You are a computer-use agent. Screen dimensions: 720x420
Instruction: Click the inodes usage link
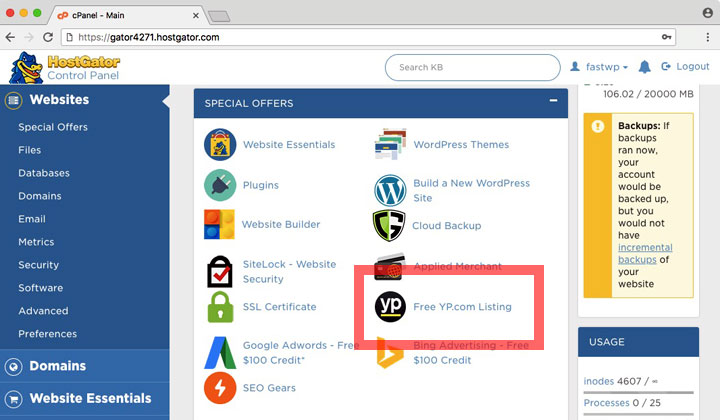point(599,381)
